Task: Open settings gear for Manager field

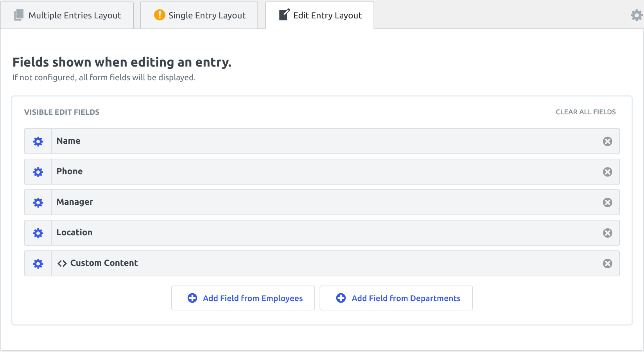Action: [38, 202]
